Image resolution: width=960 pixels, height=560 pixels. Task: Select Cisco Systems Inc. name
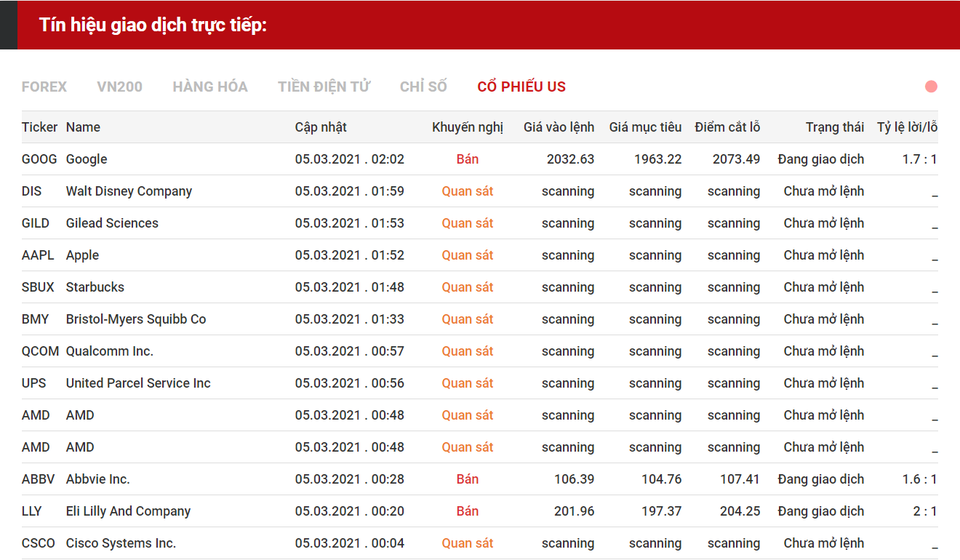(x=121, y=543)
